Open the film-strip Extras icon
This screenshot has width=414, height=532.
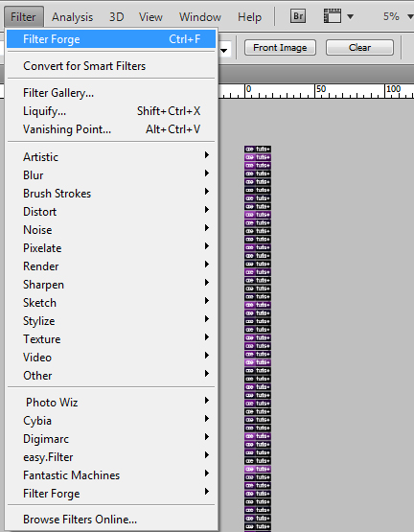[x=333, y=16]
